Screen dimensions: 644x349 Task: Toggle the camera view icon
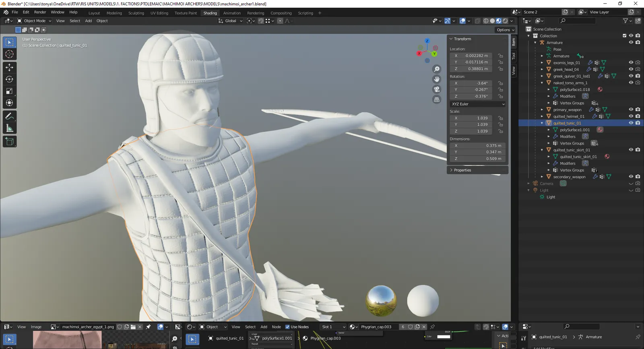point(437,89)
